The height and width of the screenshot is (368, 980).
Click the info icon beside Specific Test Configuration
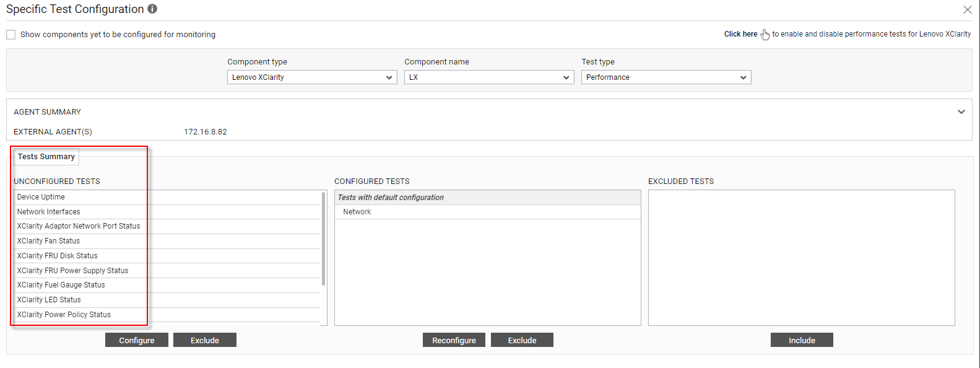point(152,9)
